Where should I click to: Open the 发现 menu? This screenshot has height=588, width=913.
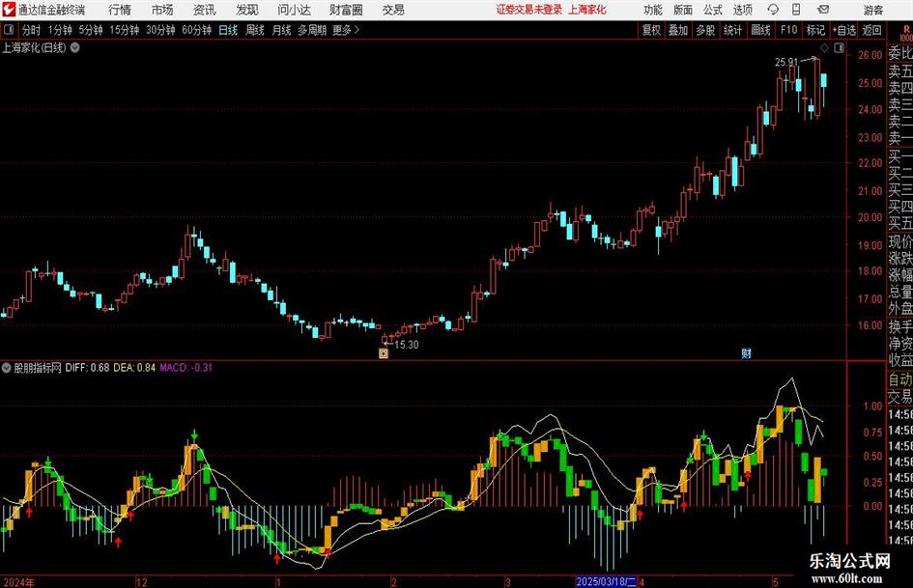[x=247, y=10]
